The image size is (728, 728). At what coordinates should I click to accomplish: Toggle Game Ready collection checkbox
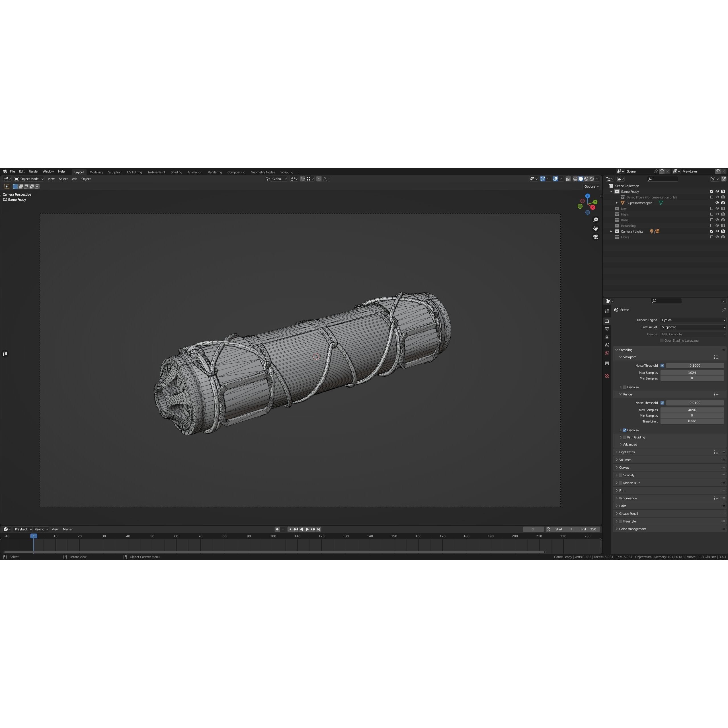tap(712, 191)
